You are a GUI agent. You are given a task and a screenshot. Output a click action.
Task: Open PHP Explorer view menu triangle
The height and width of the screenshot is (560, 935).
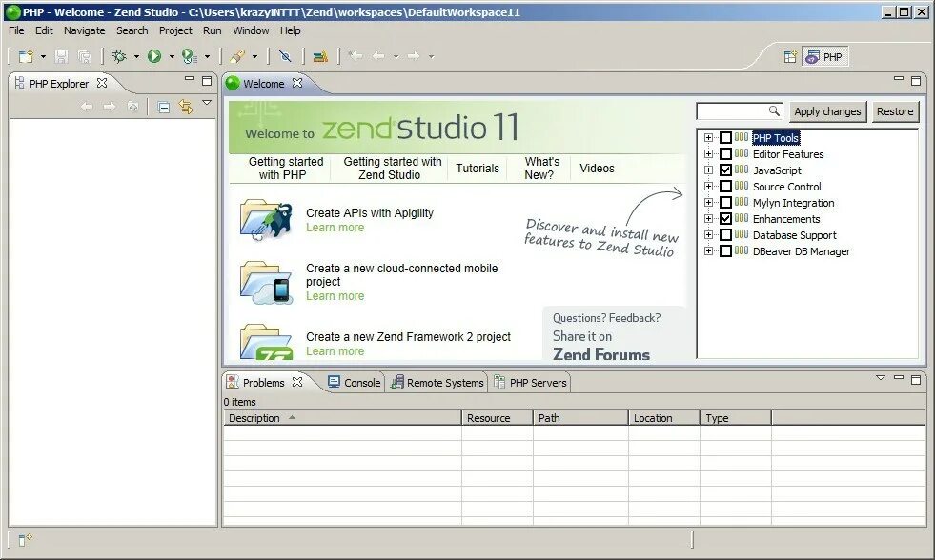point(207,103)
